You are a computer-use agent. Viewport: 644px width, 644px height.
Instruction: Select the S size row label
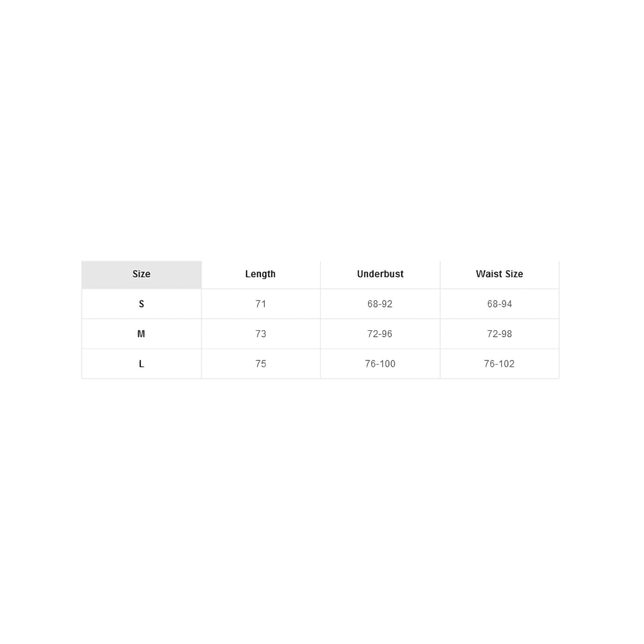pyautogui.click(x=141, y=304)
